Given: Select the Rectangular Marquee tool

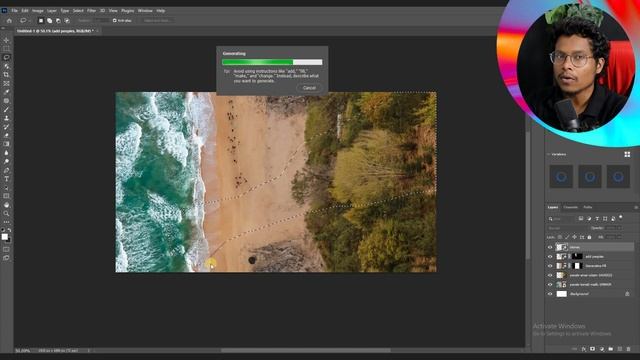Looking at the screenshot, I should click(6, 49).
